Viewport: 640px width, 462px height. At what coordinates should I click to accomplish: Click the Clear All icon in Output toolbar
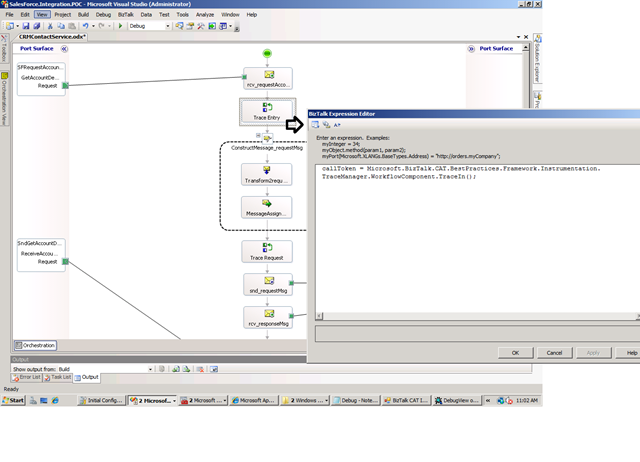(200, 369)
